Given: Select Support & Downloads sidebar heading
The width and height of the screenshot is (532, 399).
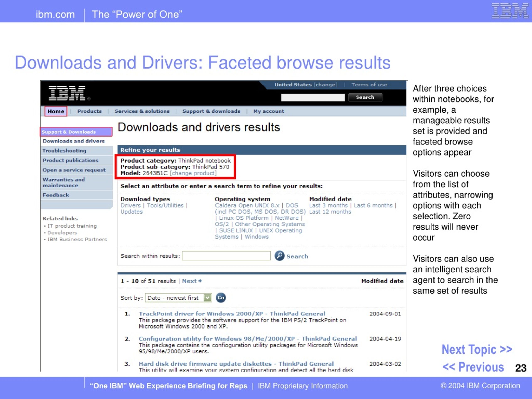Looking at the screenshot, I should pos(76,132).
